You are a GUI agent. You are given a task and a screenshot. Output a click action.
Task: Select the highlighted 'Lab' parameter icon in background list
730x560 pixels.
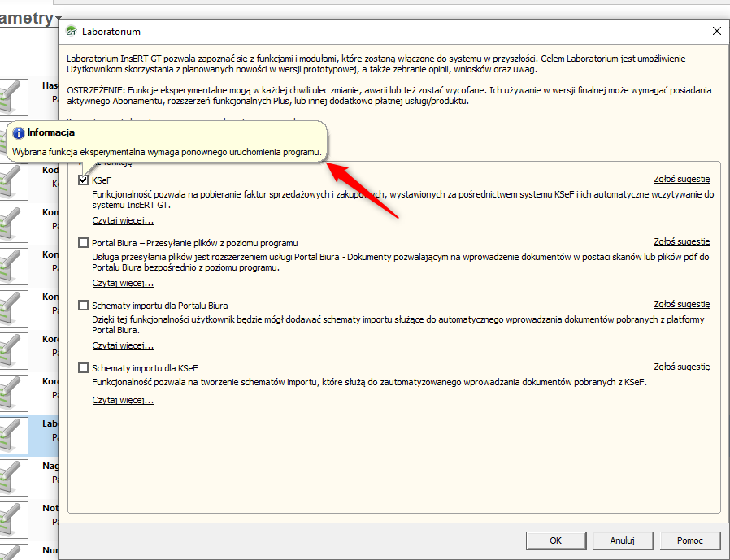[14, 436]
